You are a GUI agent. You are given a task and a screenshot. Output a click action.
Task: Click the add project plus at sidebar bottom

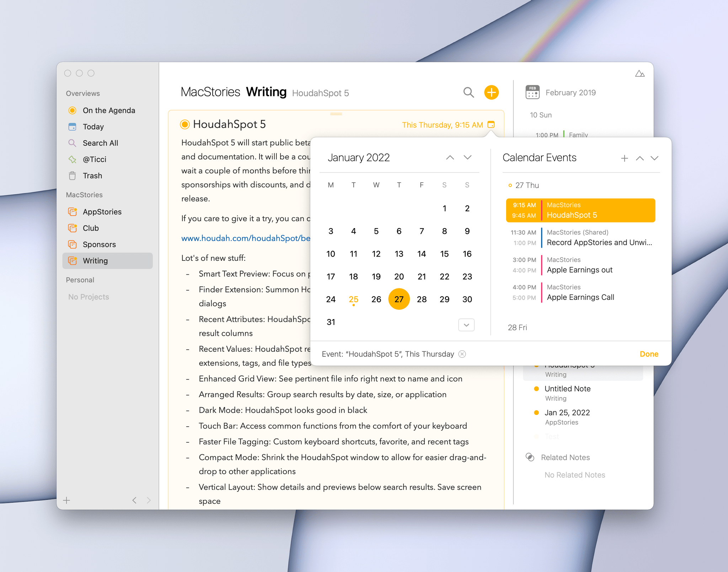tap(66, 500)
